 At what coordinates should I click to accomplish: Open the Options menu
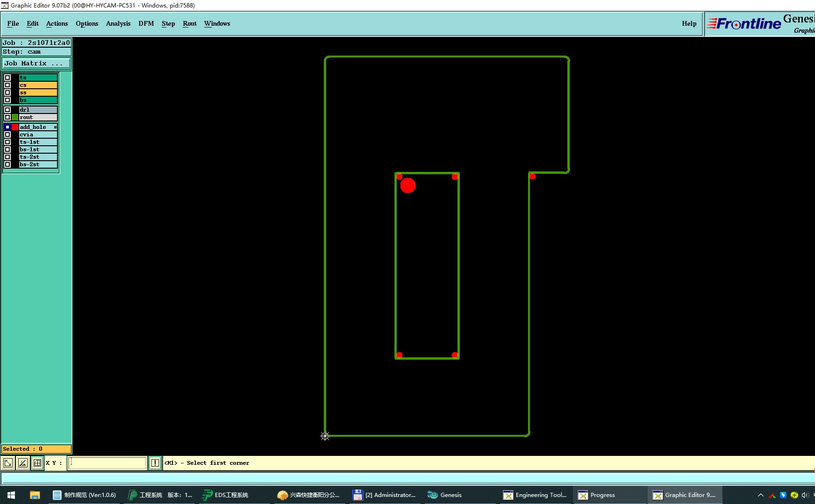(87, 23)
